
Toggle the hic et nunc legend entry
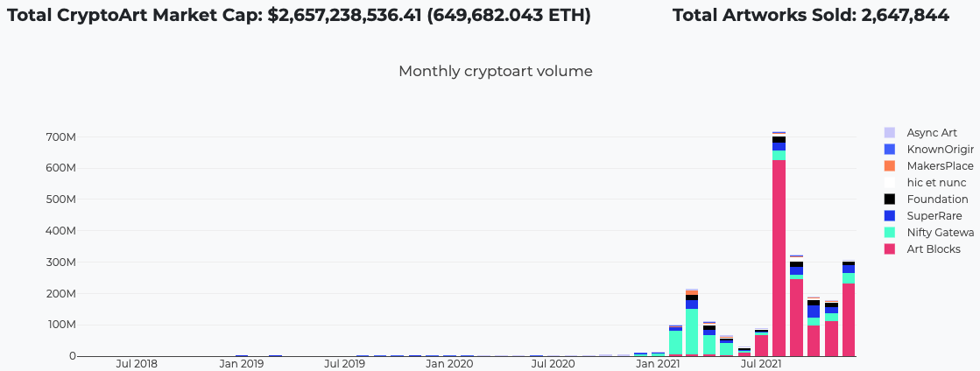[x=936, y=183]
